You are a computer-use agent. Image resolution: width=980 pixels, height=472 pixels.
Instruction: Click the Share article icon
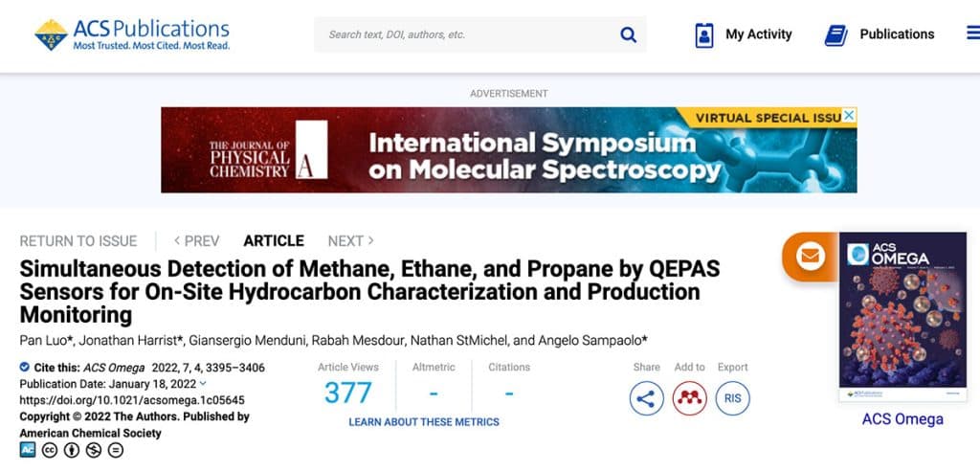pos(646,397)
